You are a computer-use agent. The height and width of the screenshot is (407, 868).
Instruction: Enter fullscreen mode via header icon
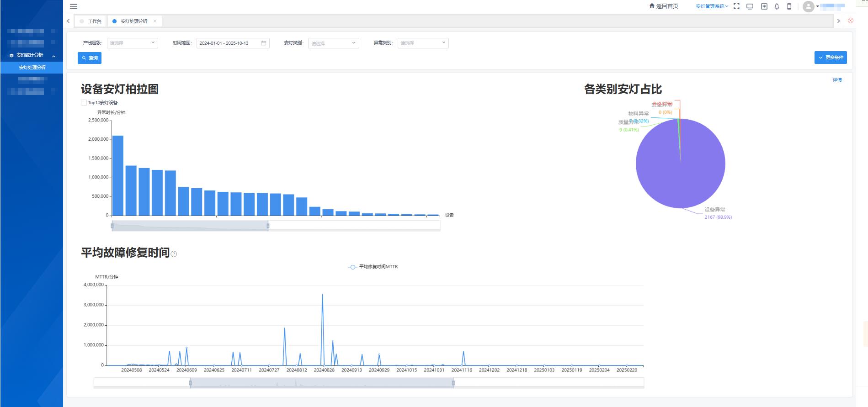click(736, 6)
